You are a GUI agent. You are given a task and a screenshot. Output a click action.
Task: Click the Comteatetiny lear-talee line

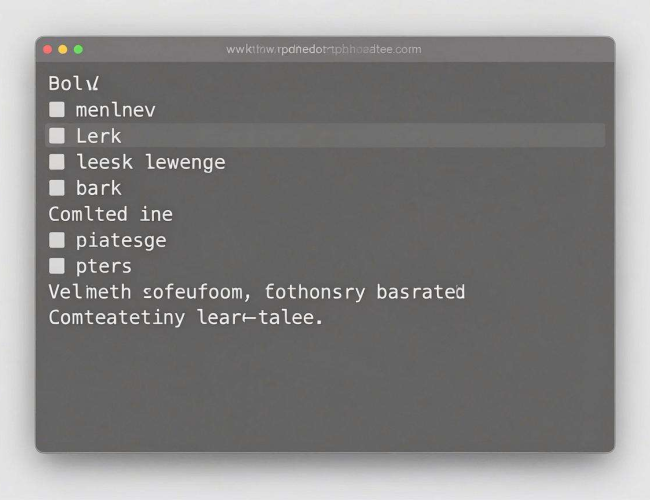186,318
